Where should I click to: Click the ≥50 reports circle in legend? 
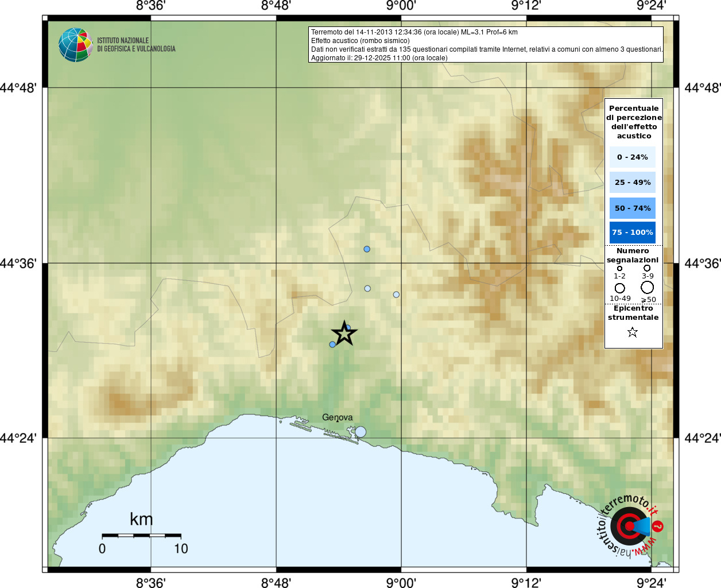coord(648,288)
